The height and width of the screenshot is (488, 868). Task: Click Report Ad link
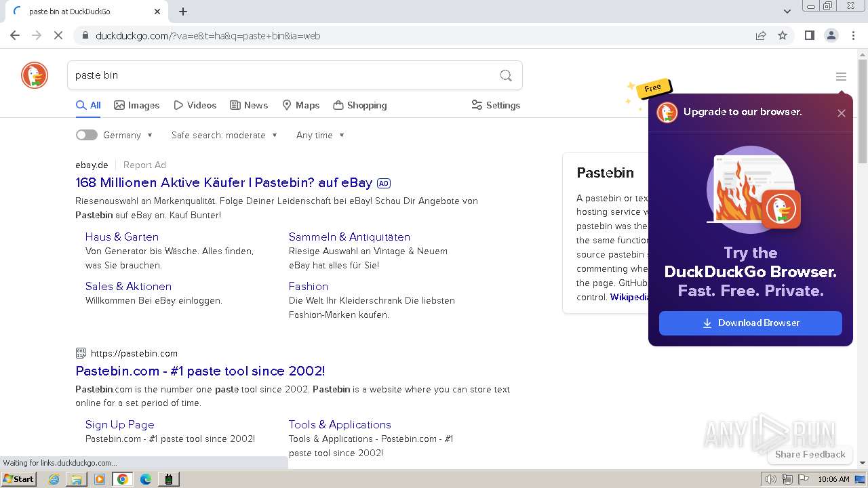point(144,165)
